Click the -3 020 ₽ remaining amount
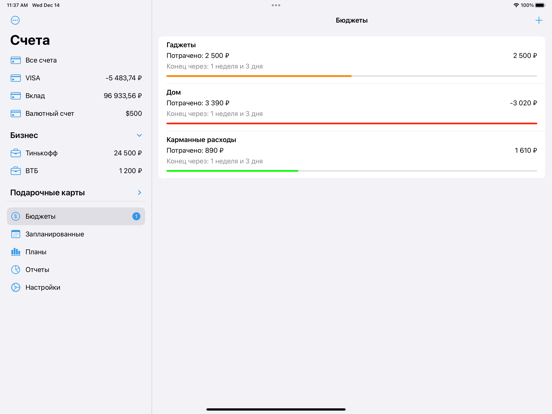552x414 pixels. pyautogui.click(x=523, y=103)
